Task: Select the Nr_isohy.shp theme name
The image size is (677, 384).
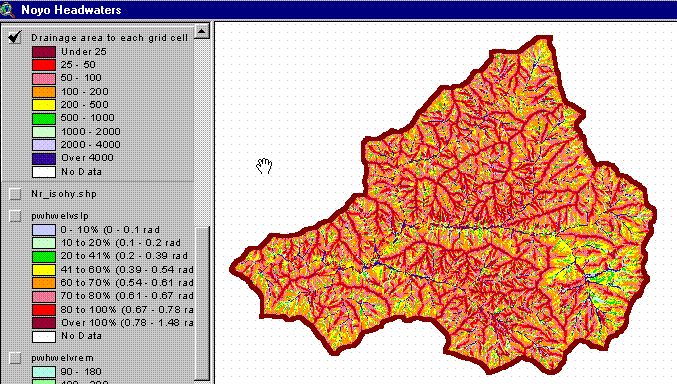Action: tap(63, 194)
